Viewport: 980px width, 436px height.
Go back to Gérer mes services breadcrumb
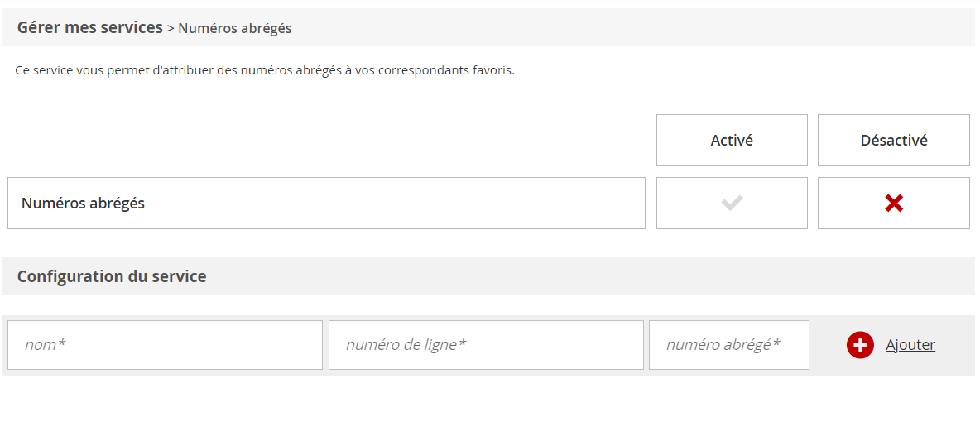point(89,27)
